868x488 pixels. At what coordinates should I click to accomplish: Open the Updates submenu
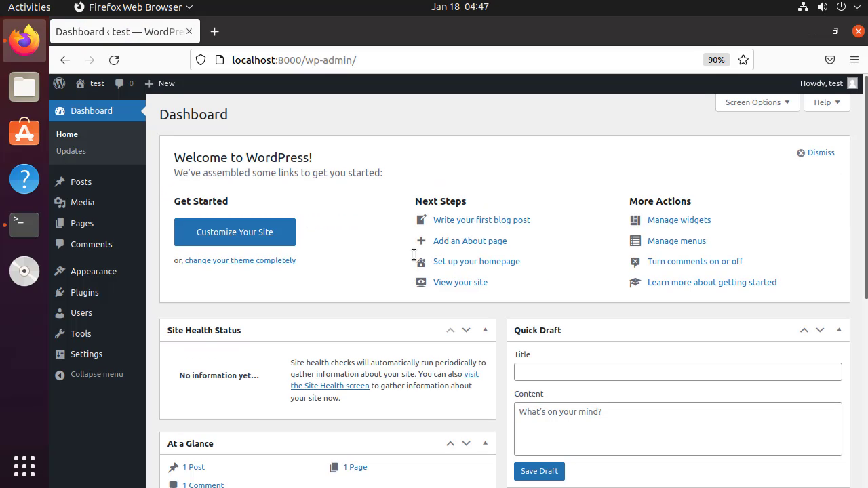[x=71, y=151]
